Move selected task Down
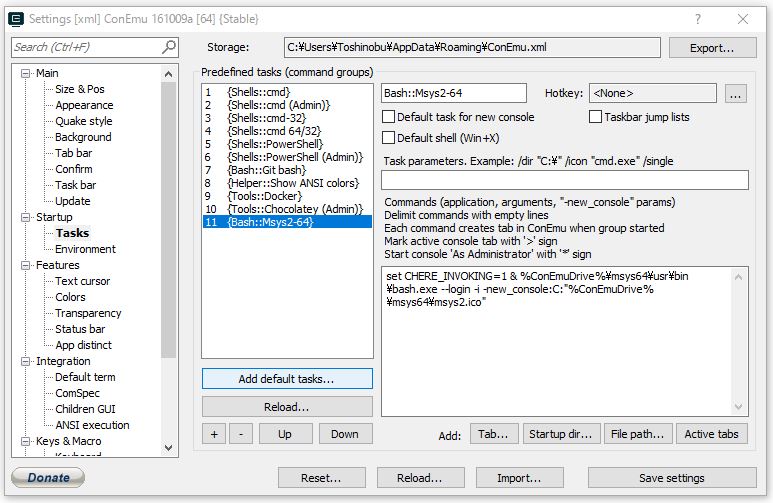This screenshot has height=503, width=773. (345, 434)
